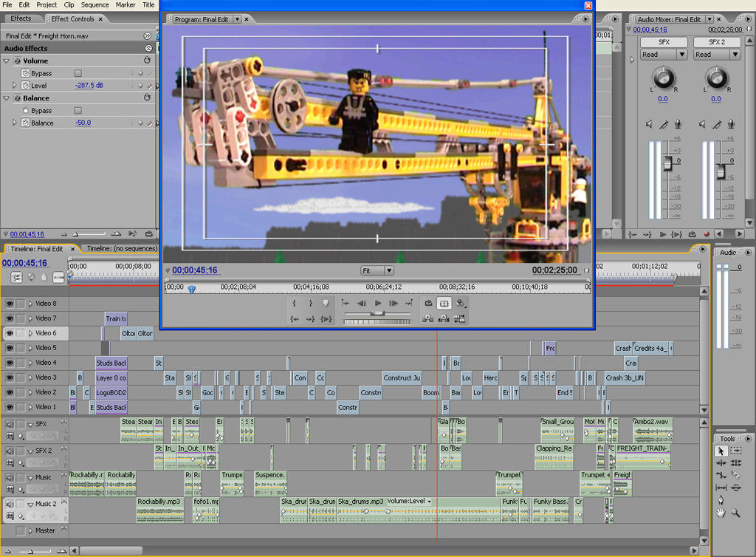Switch to the Effects tab
756x557 pixels.
pos(21,18)
